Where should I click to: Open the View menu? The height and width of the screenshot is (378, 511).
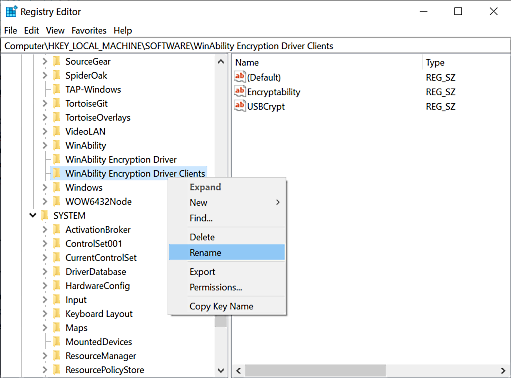55,31
